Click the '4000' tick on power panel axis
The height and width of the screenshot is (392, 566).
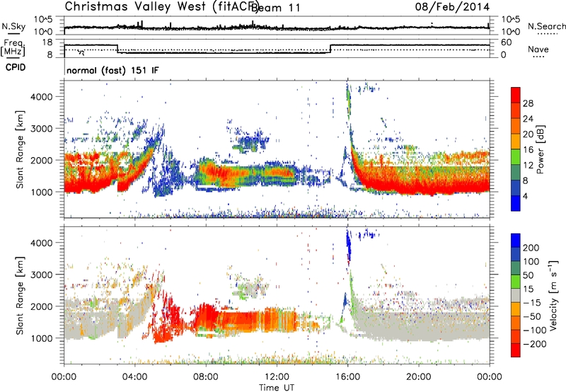[x=42, y=97]
